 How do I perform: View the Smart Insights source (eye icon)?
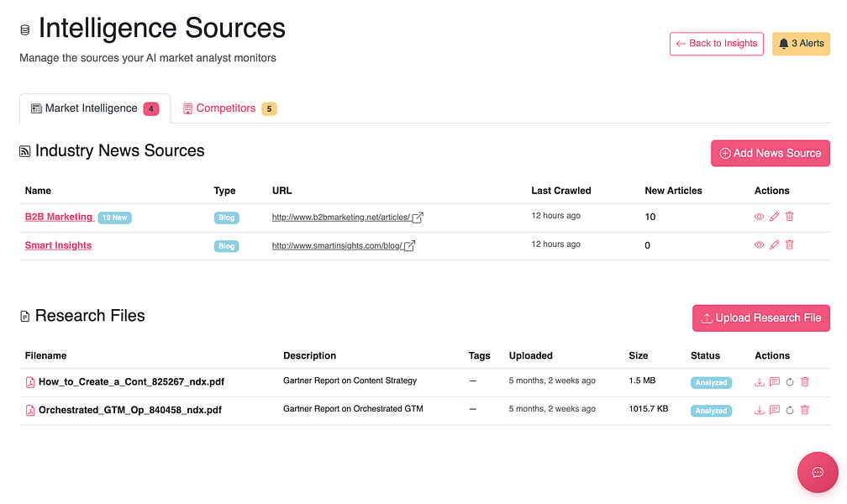click(759, 244)
